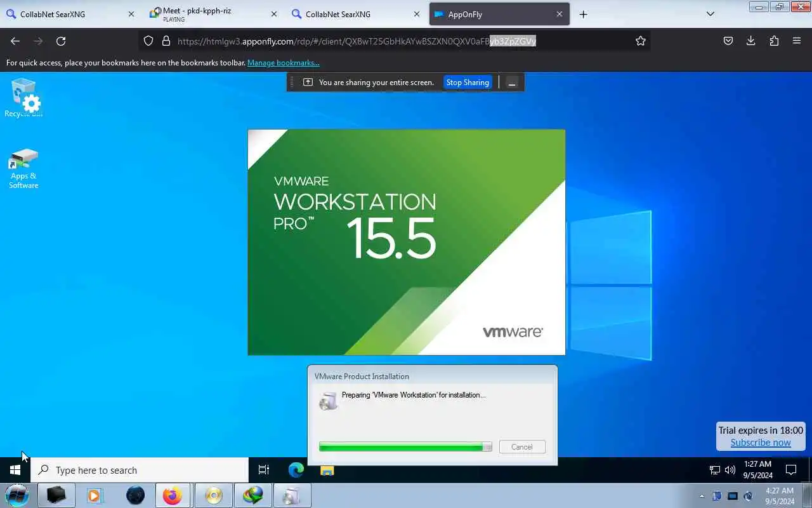This screenshot has height=508, width=812.
Task: Open the gold disc app in host taskbar
Action: (214, 495)
